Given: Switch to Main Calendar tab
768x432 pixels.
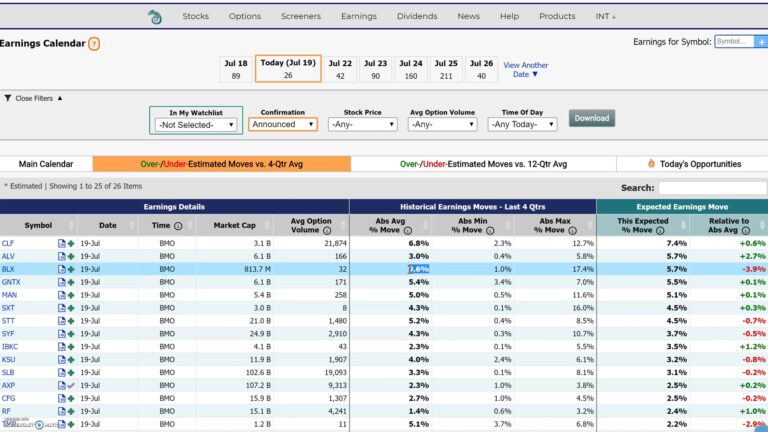Looking at the screenshot, I should (x=46, y=164).
